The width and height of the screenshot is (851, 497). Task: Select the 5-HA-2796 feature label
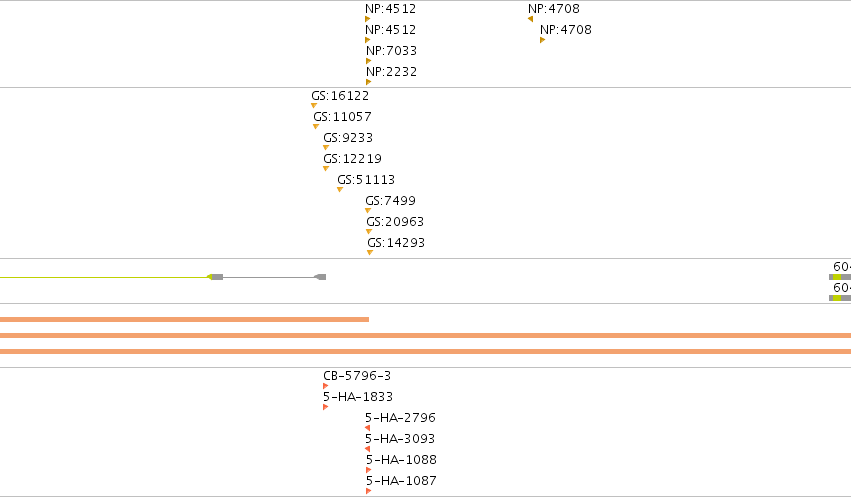click(x=401, y=418)
